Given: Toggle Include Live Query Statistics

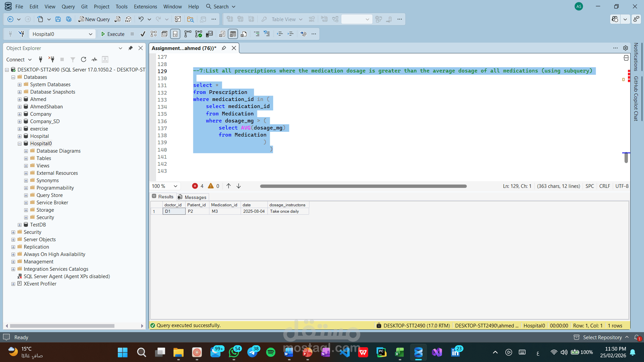Looking at the screenshot, I should 199,34.
